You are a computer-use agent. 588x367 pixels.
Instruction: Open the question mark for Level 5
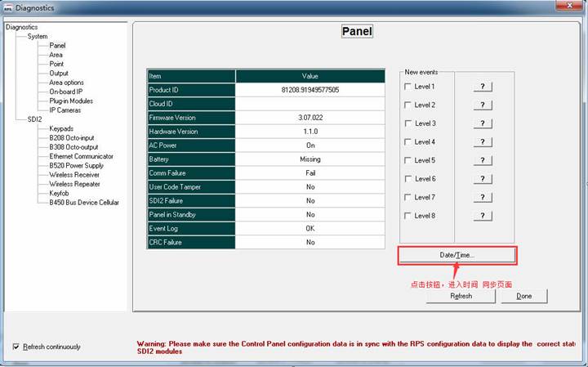483,160
